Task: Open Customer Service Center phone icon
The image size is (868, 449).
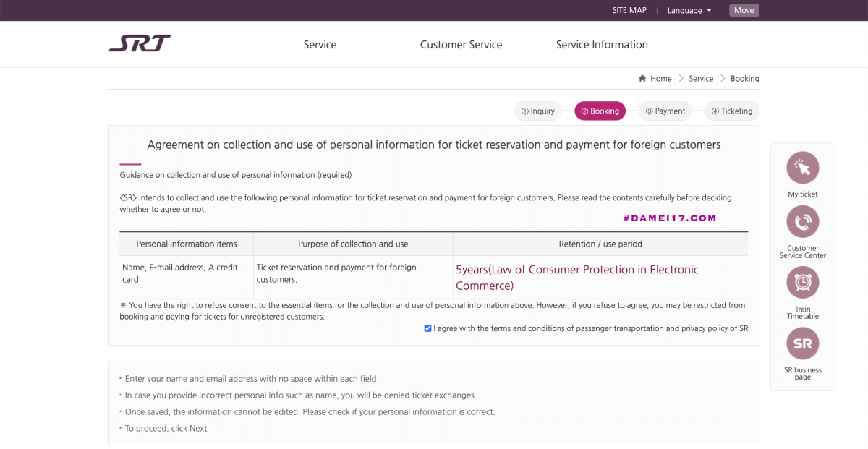Action: point(802,222)
